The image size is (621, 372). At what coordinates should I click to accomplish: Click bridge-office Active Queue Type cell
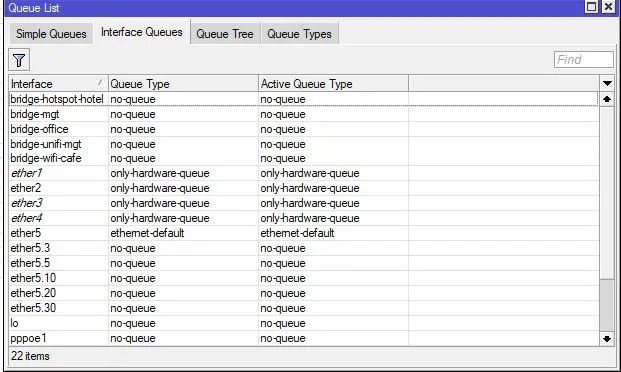[333, 129]
